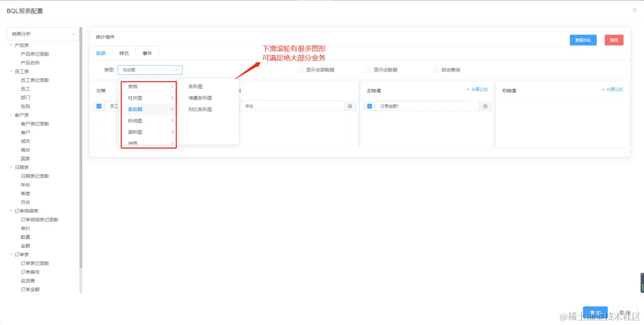Select 订单明细表记录数 in the tree
The height and width of the screenshot is (325, 644).
(40, 220)
